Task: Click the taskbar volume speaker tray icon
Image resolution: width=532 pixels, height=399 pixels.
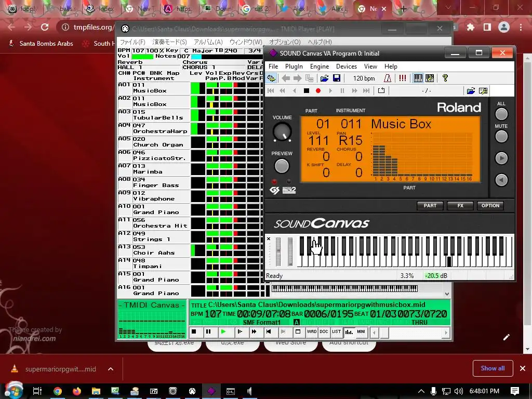Action: coord(459,391)
